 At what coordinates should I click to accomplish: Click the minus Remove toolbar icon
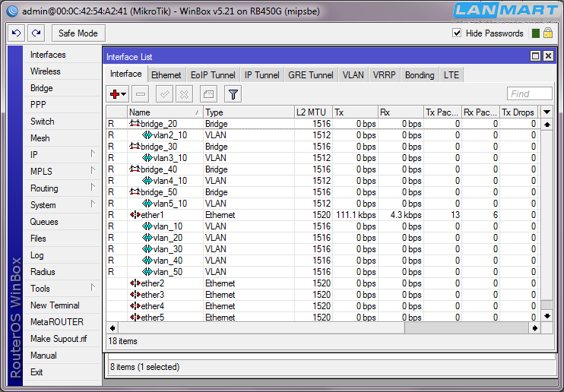(x=141, y=94)
